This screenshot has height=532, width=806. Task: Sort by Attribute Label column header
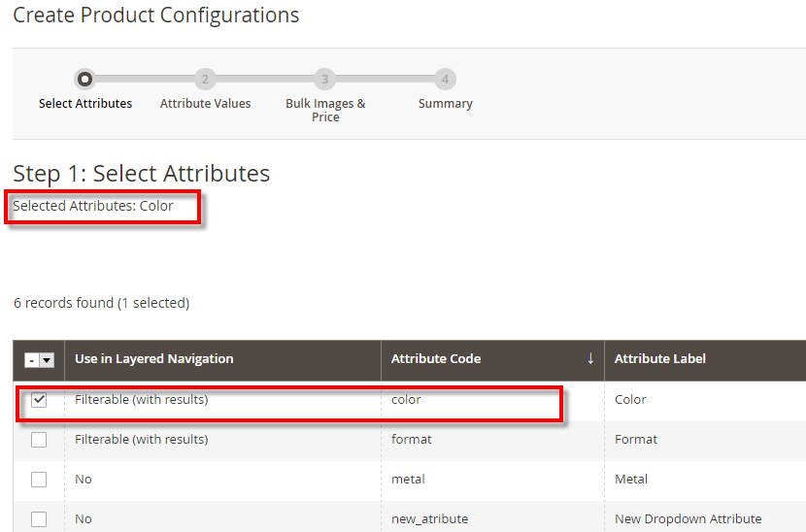[660, 359]
